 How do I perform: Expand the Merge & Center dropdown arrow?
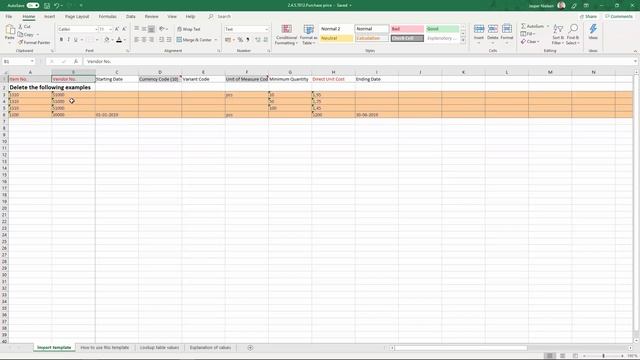click(216, 40)
